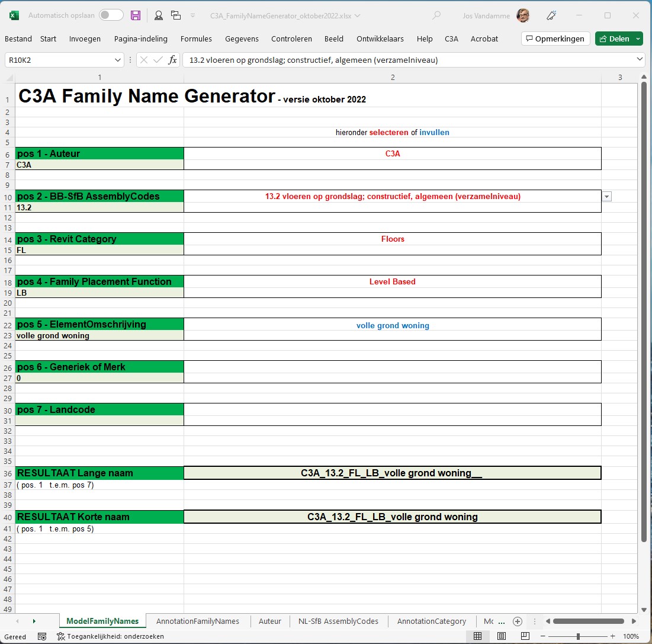Image resolution: width=652 pixels, height=644 pixels.
Task: Select the volle grond woning input cell
Action: pos(392,326)
